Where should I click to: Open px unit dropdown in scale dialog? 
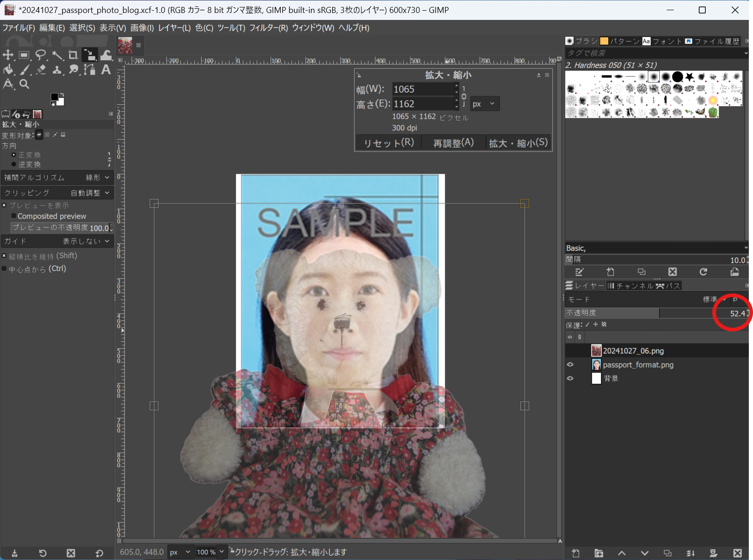tap(484, 104)
